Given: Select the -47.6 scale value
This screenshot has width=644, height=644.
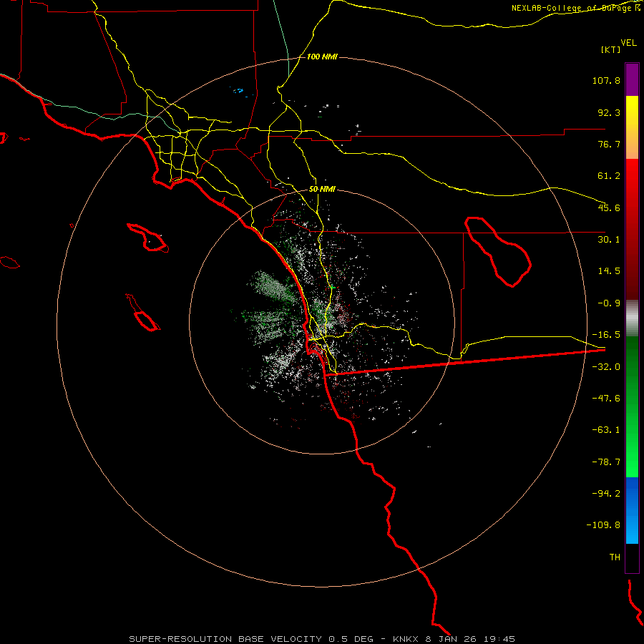Looking at the screenshot, I should (606, 399).
